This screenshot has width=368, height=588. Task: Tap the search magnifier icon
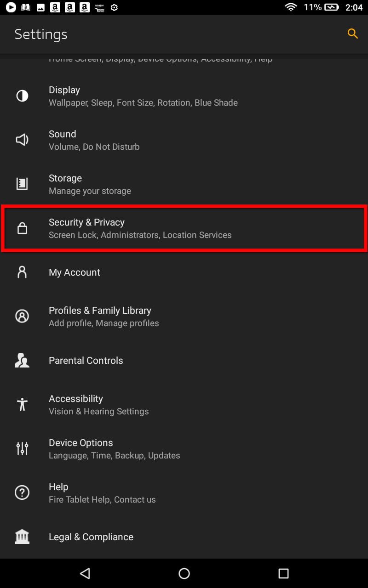point(352,34)
